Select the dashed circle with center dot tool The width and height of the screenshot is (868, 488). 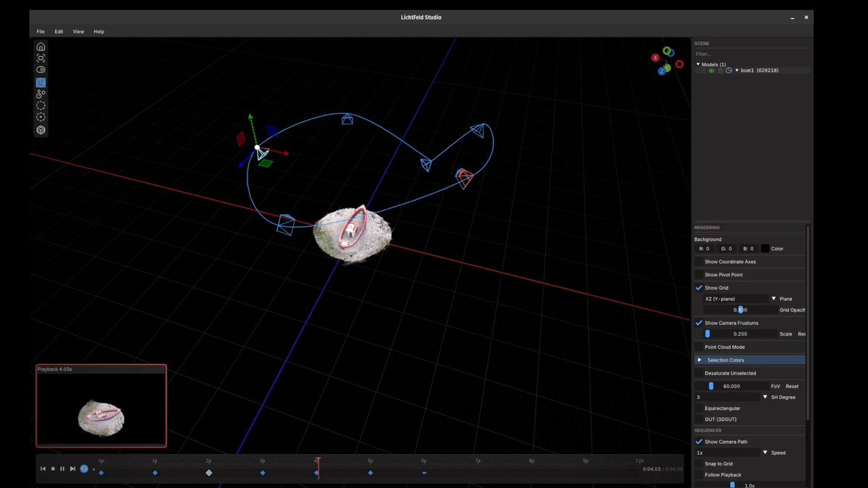(x=41, y=117)
